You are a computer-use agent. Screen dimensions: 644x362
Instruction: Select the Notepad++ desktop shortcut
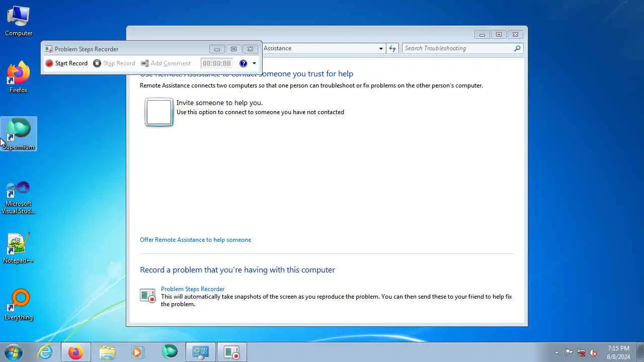click(x=19, y=248)
